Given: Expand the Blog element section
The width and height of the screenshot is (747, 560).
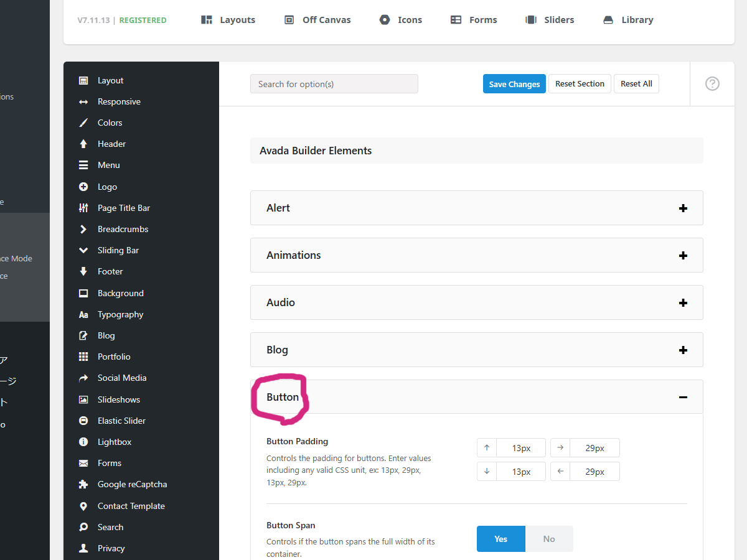Looking at the screenshot, I should (477, 350).
